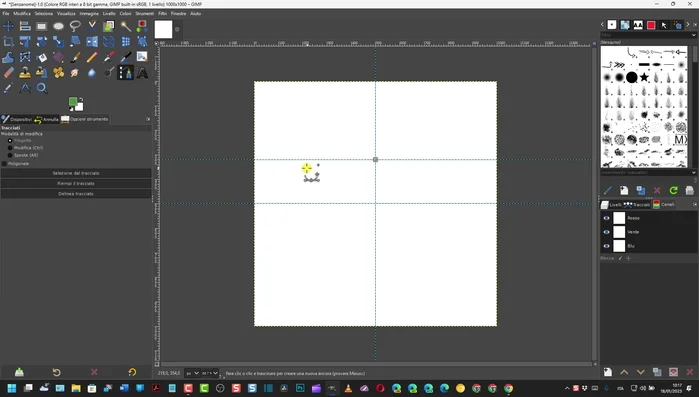This screenshot has height=397, width=699.
Task: Open Windows Start menu on taskbar
Action: 12,389
